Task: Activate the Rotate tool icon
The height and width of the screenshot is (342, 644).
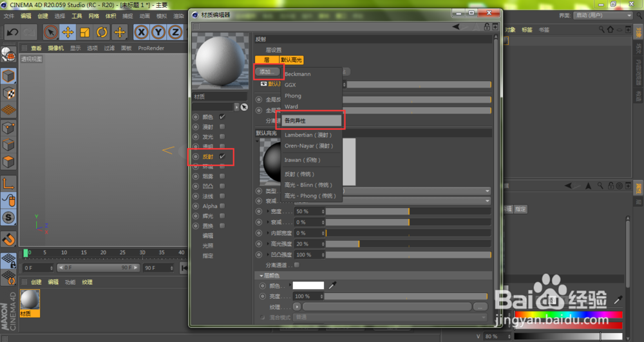Action: (102, 32)
